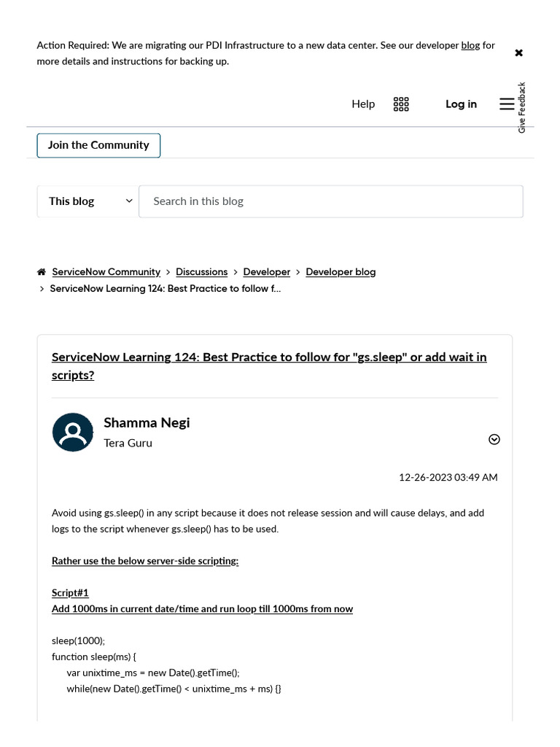Click Join the Community button
Image resolution: width=560 pixels, height=747 pixels.
point(98,145)
